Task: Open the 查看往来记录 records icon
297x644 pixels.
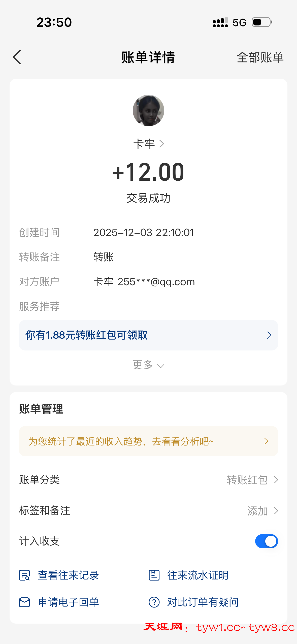Action: [x=24, y=575]
